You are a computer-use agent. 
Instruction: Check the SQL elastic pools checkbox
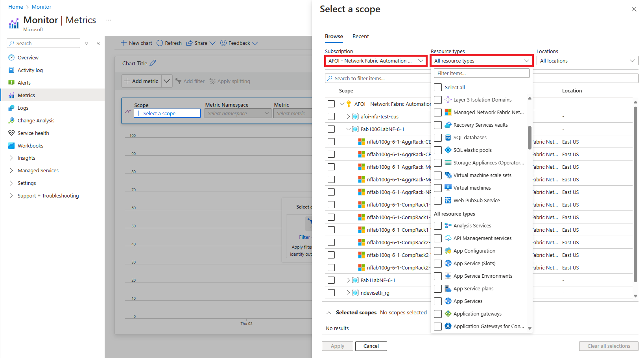[x=438, y=150]
